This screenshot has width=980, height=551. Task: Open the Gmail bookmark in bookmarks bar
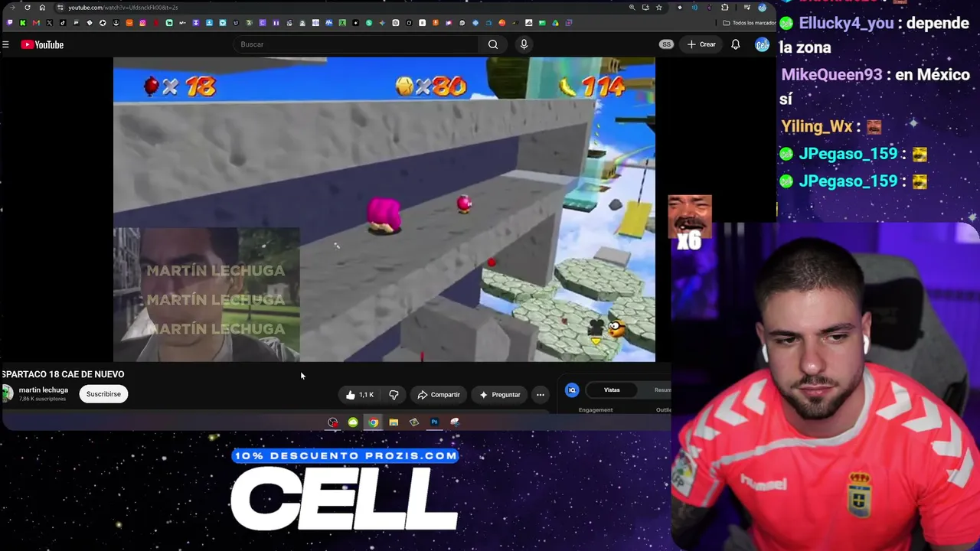point(36,23)
